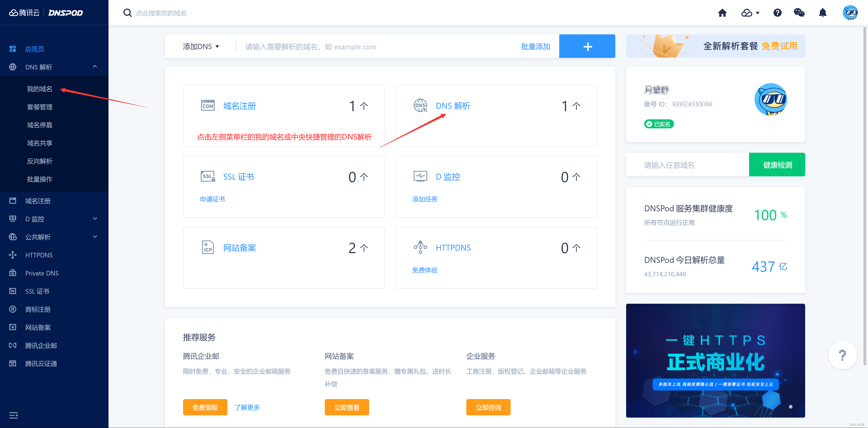The height and width of the screenshot is (428, 868).
Task: Click 立即咨询 button
Action: (488, 407)
